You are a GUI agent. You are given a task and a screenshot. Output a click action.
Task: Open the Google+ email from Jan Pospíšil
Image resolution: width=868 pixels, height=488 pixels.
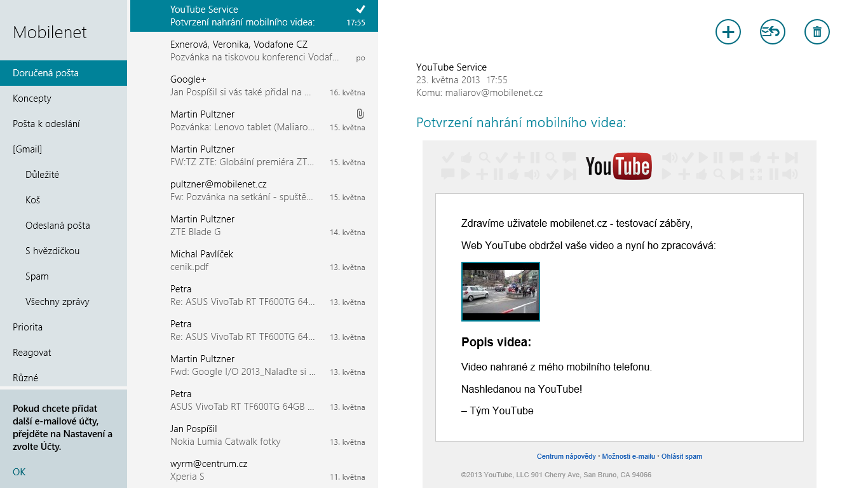254,86
